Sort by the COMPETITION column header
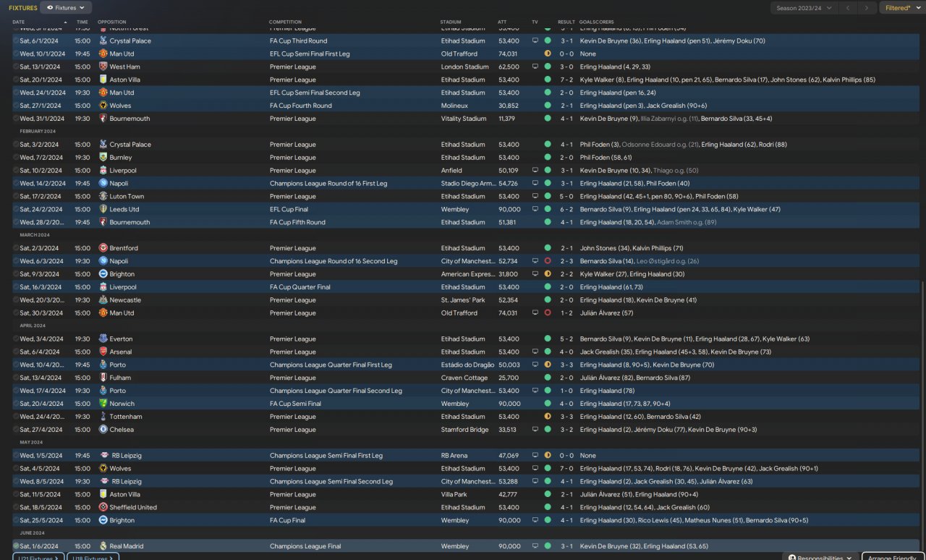 (x=285, y=22)
